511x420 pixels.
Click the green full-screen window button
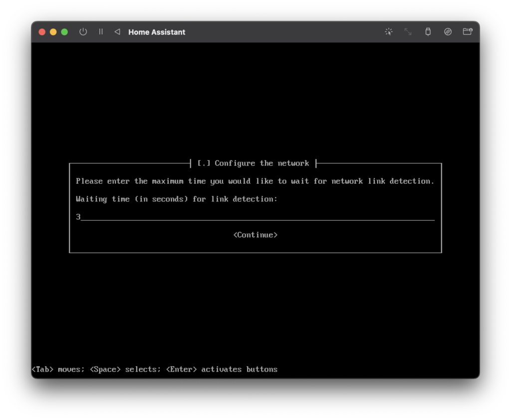[x=64, y=32]
